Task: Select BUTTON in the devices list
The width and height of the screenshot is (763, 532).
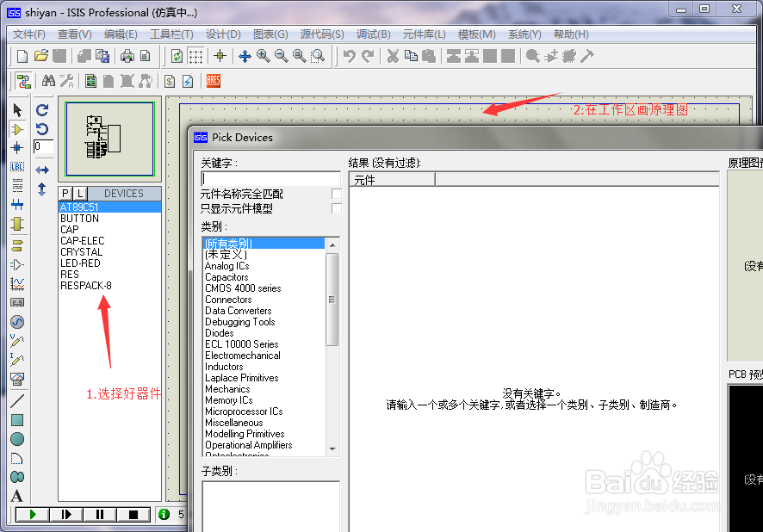Action: [110, 219]
